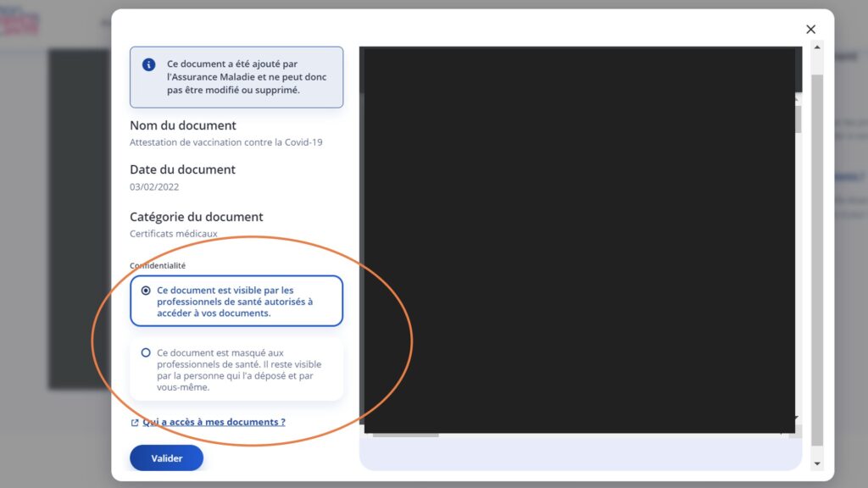Open 'Qui a accès à mes documents ?' link
The image size is (868, 488).
tap(214, 422)
